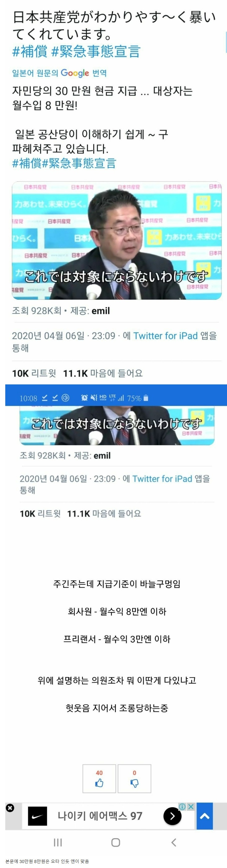Close the Nike ad with X icon
Image resolution: width=227 pixels, height=868 pixels.
click(x=10, y=808)
